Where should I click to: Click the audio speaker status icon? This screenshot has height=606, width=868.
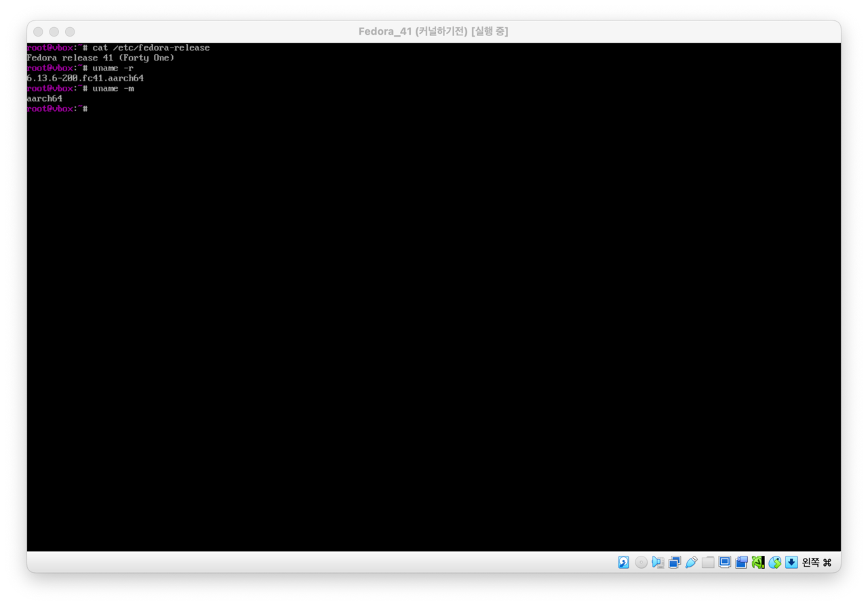point(658,562)
